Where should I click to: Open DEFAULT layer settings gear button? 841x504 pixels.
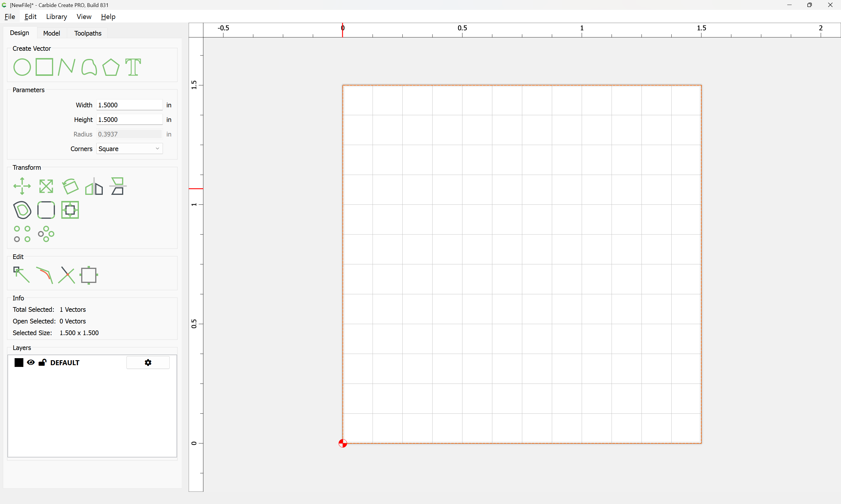tap(148, 362)
